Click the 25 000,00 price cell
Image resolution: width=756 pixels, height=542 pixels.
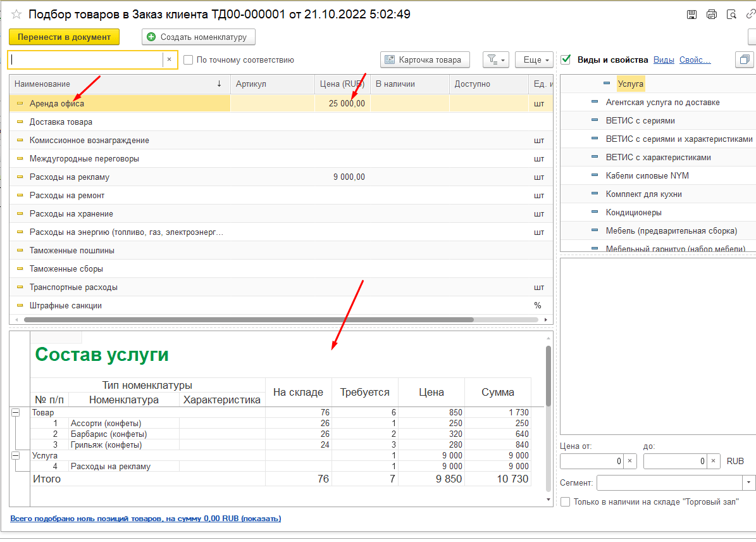click(x=342, y=103)
